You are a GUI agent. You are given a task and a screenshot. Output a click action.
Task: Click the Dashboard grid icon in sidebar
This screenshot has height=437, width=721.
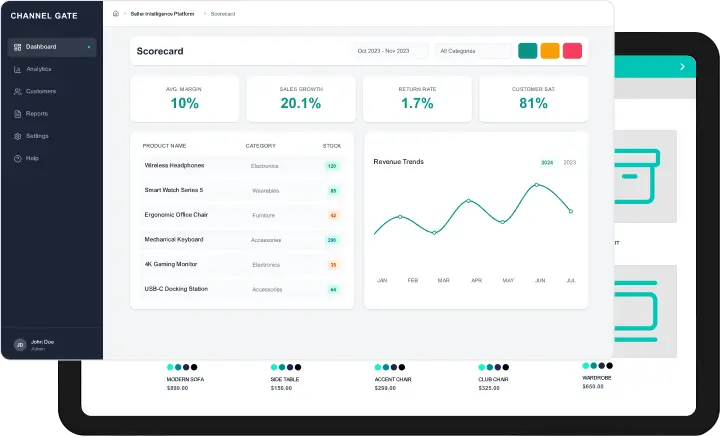pyautogui.click(x=17, y=47)
